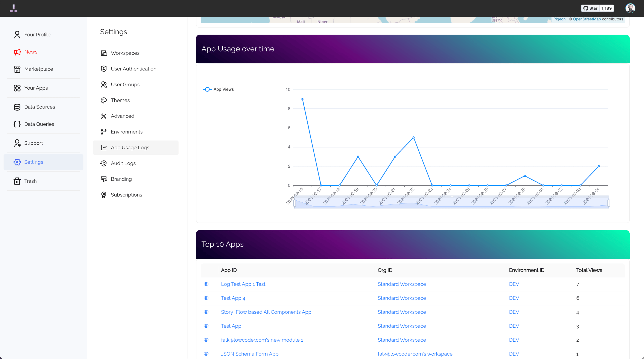
Task: Open the Log Test App 1 Test link
Action: pos(243,284)
